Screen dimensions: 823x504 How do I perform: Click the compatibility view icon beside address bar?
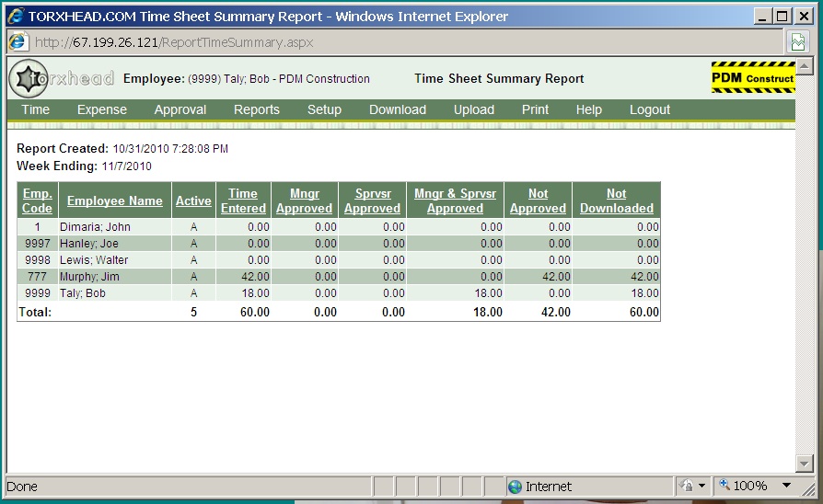pyautogui.click(x=797, y=42)
